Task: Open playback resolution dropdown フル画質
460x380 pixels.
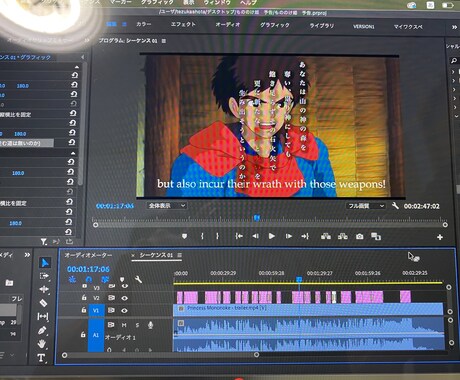Action: click(366, 206)
